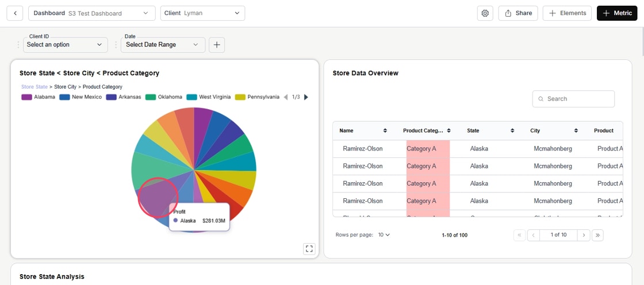This screenshot has height=285, width=644.
Task: Click first row's Alaska state cell
Action: tap(479, 149)
